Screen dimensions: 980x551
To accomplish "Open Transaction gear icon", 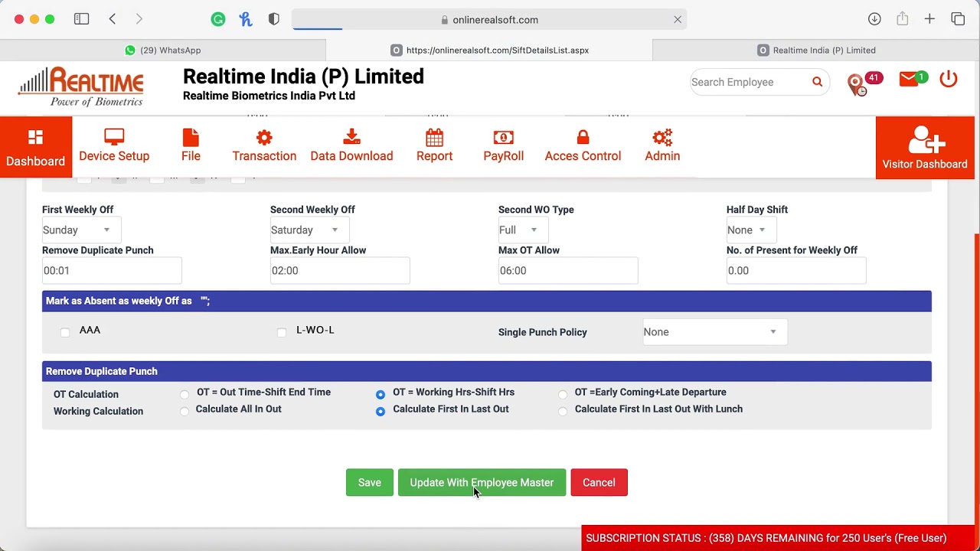I will point(264,138).
